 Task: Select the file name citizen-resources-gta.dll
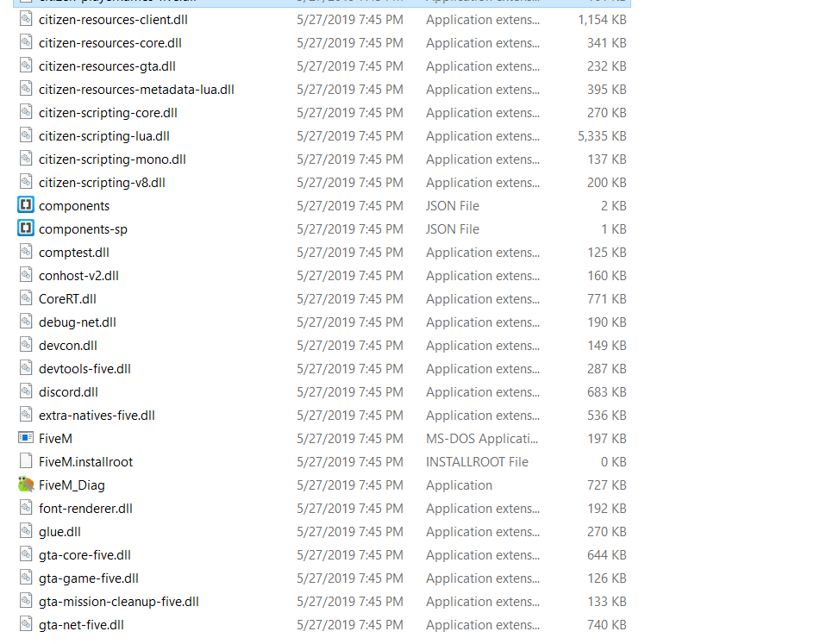click(107, 66)
